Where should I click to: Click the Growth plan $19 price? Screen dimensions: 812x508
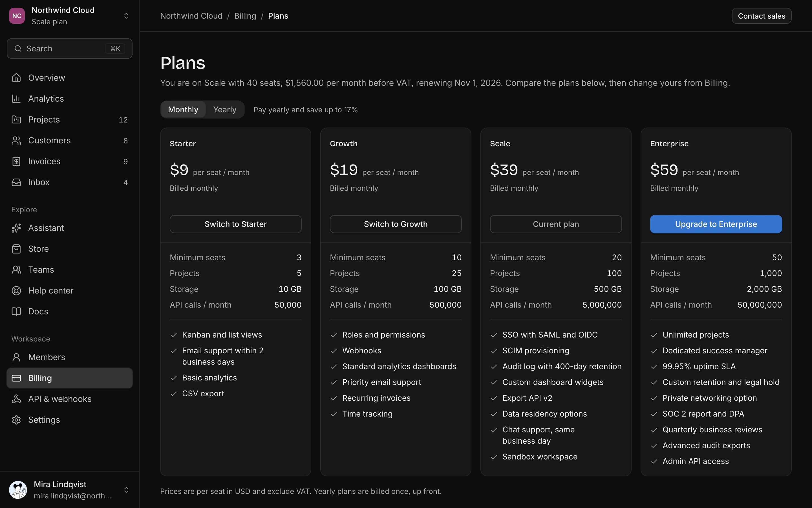coord(344,170)
